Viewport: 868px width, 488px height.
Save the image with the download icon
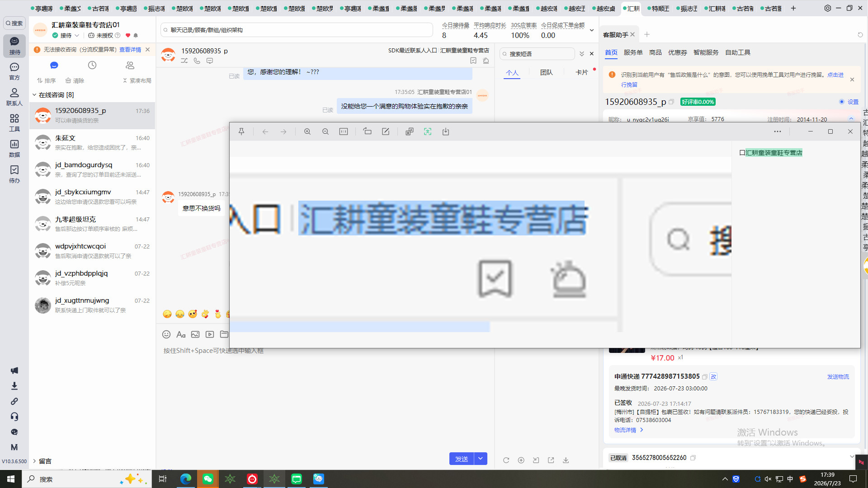pyautogui.click(x=446, y=131)
